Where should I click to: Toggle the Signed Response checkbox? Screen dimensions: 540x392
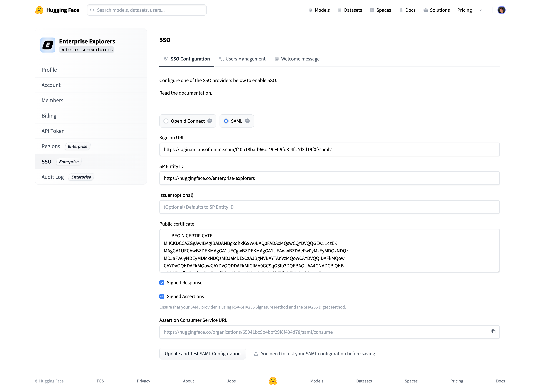(x=162, y=282)
